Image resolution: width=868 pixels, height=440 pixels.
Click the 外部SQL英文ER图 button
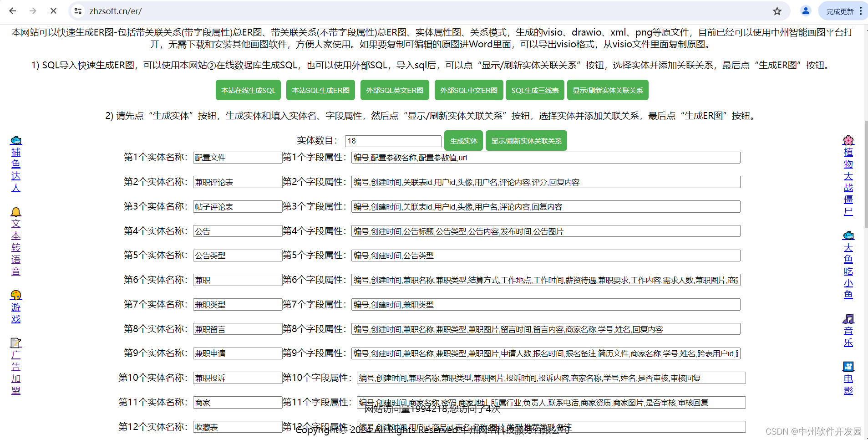click(x=395, y=90)
